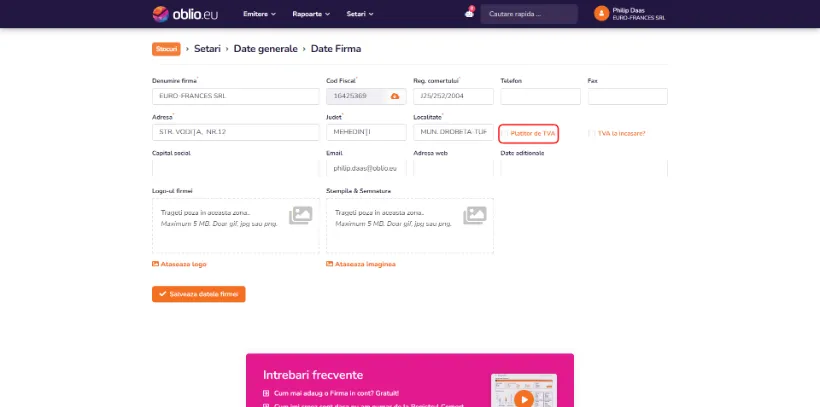Click the Cod Fiscal input field

[x=366, y=96]
